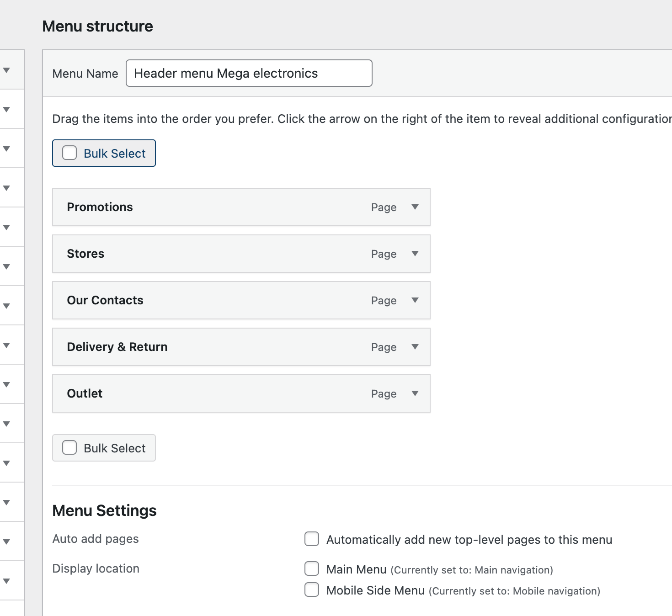
Task: Click the bottommost left sidebar arrow
Action: click(x=6, y=581)
